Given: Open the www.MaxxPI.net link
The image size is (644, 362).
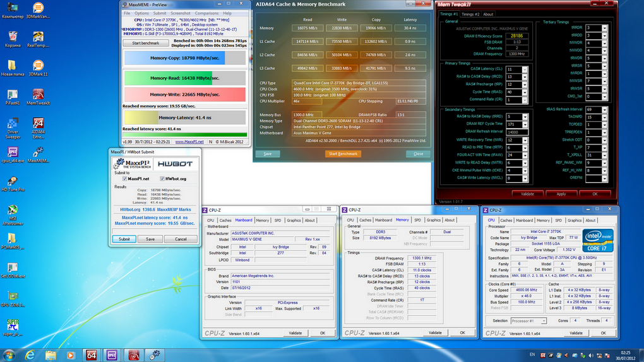Looking at the screenshot, I should click(189, 142).
